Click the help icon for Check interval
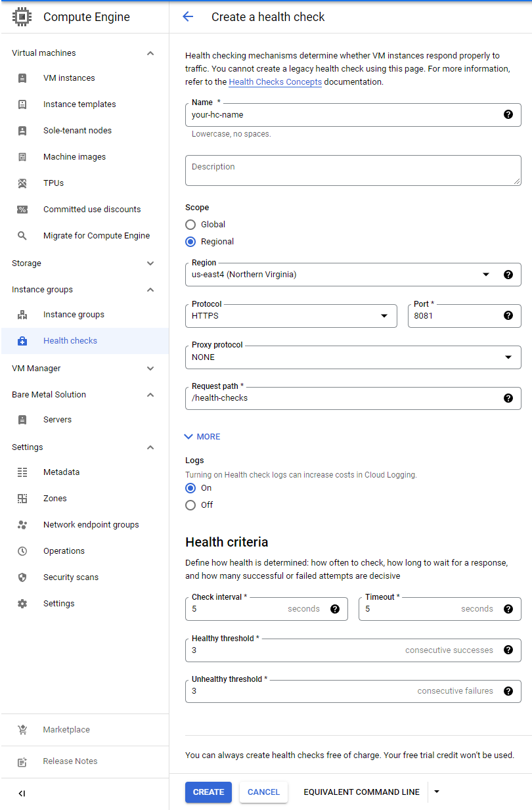532x810 pixels. tap(335, 609)
